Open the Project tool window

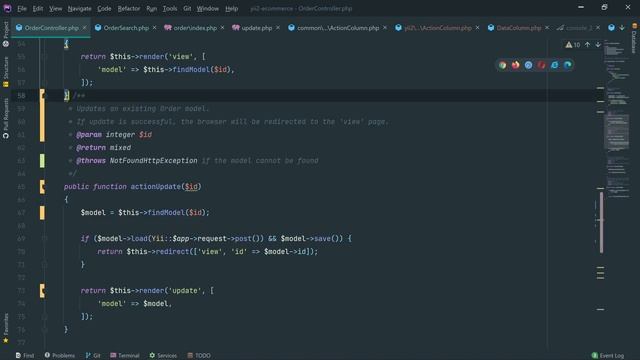[x=6, y=34]
